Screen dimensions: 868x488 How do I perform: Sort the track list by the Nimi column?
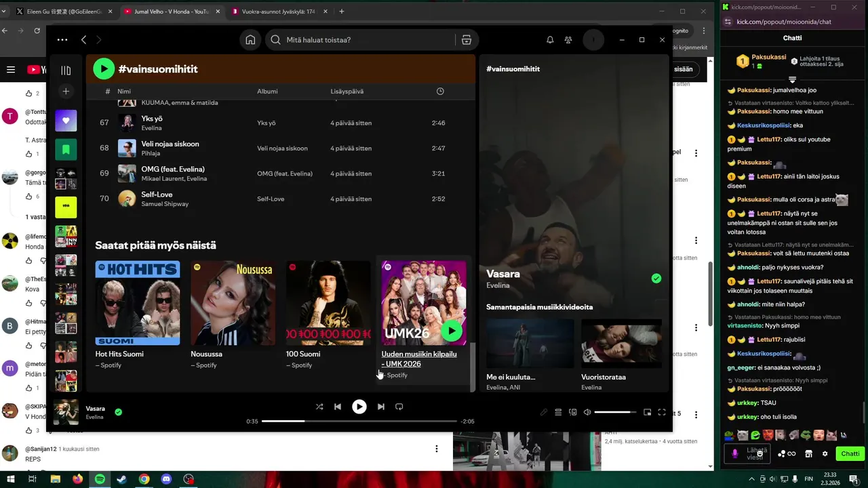124,91
